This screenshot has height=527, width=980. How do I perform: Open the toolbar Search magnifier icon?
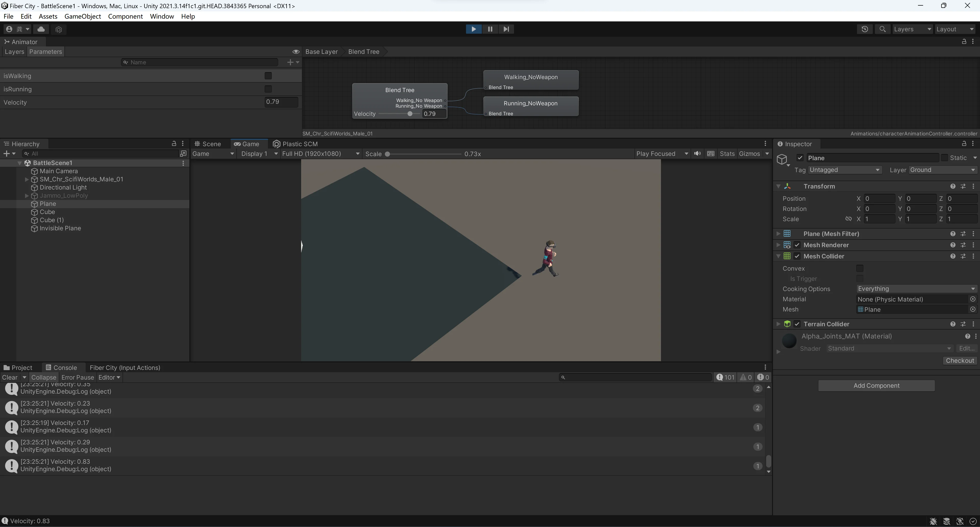click(x=883, y=29)
